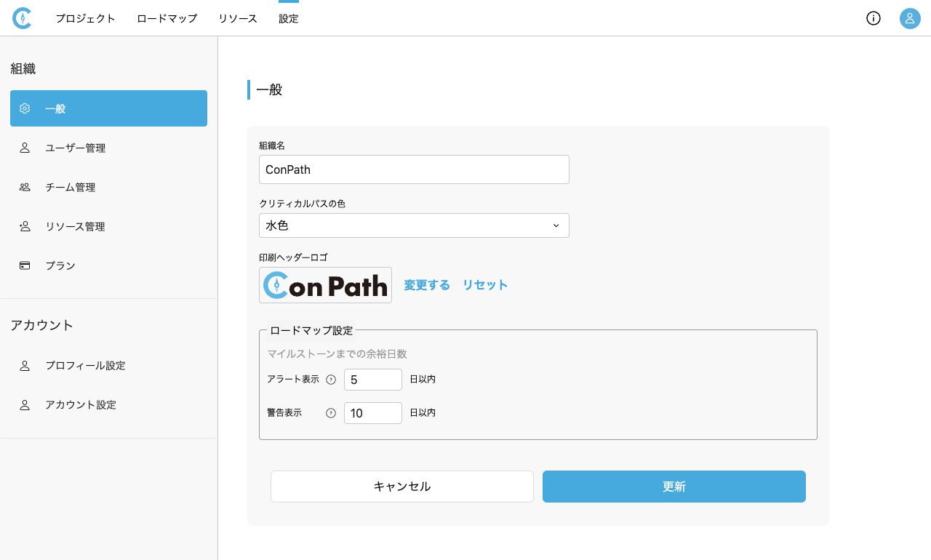
Task: Open the user avatar menu
Action: 910,19
